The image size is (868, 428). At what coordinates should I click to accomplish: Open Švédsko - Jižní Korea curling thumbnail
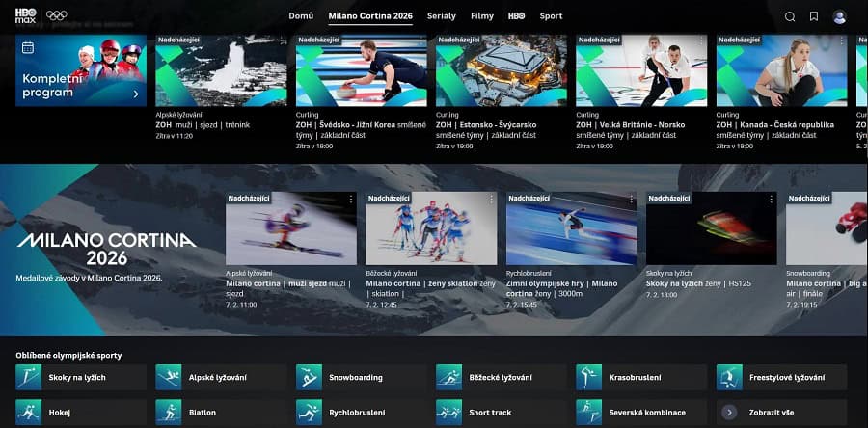tap(362, 70)
